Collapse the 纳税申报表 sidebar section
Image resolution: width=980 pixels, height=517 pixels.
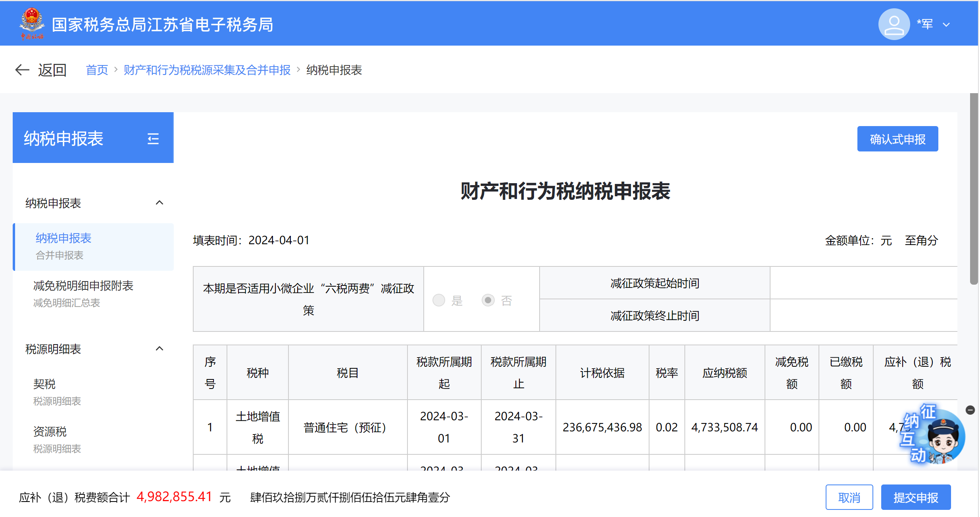159,203
